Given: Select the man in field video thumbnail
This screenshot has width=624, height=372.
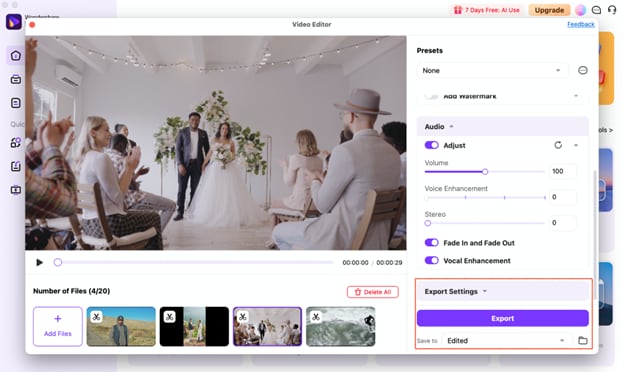Looking at the screenshot, I should (121, 326).
